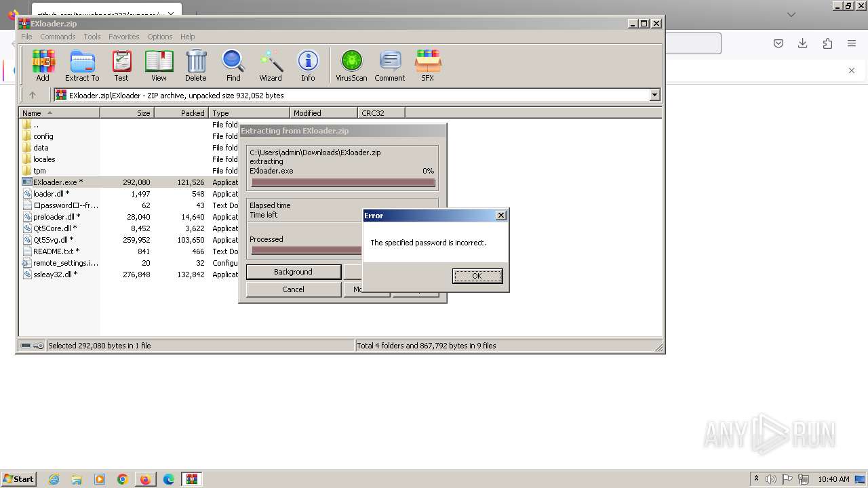Viewport: 868px width, 488px height.
Task: Switch to WinRAR taskbar button
Action: click(x=193, y=479)
